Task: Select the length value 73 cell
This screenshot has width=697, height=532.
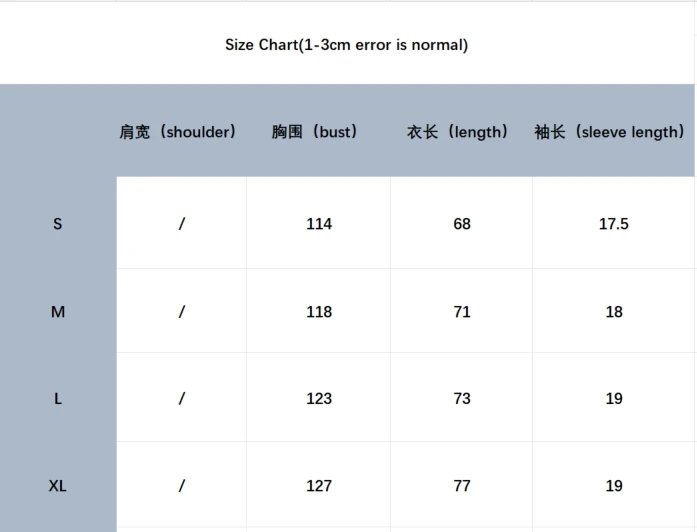Action: (x=462, y=397)
